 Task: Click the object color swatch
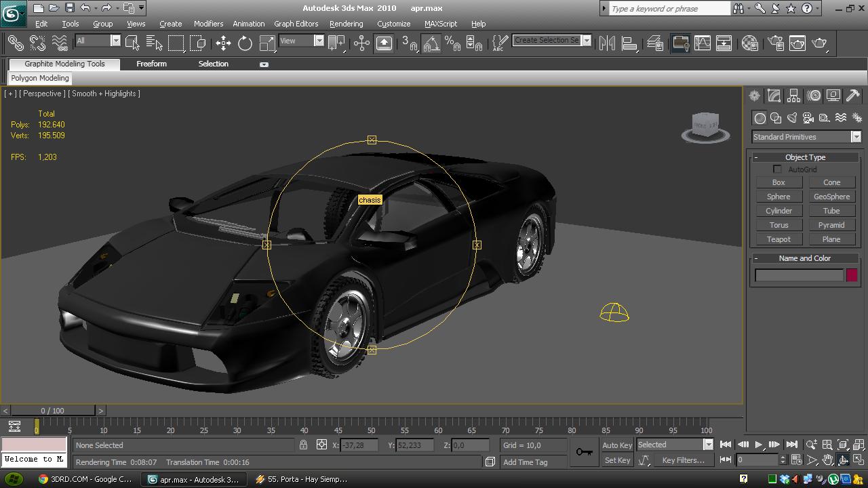pyautogui.click(x=852, y=275)
